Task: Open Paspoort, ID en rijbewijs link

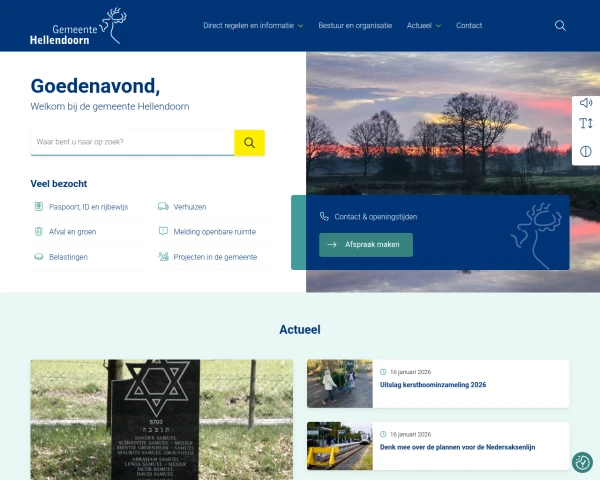Action: point(88,207)
